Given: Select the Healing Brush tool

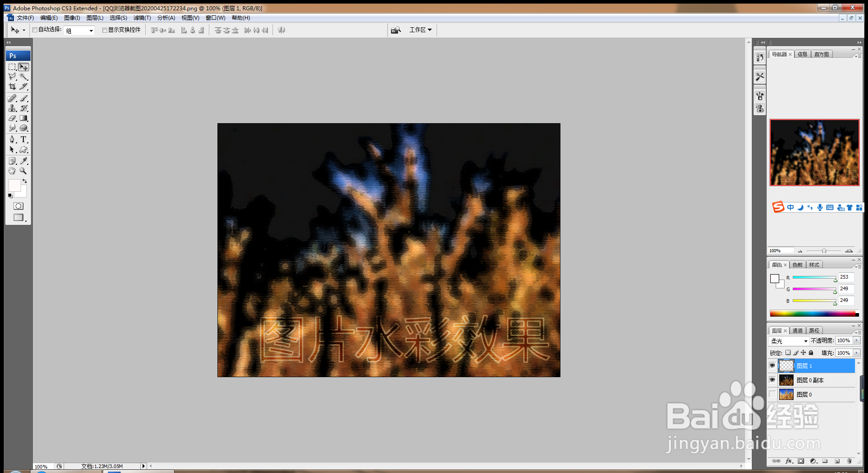Looking at the screenshot, I should 13,98.
